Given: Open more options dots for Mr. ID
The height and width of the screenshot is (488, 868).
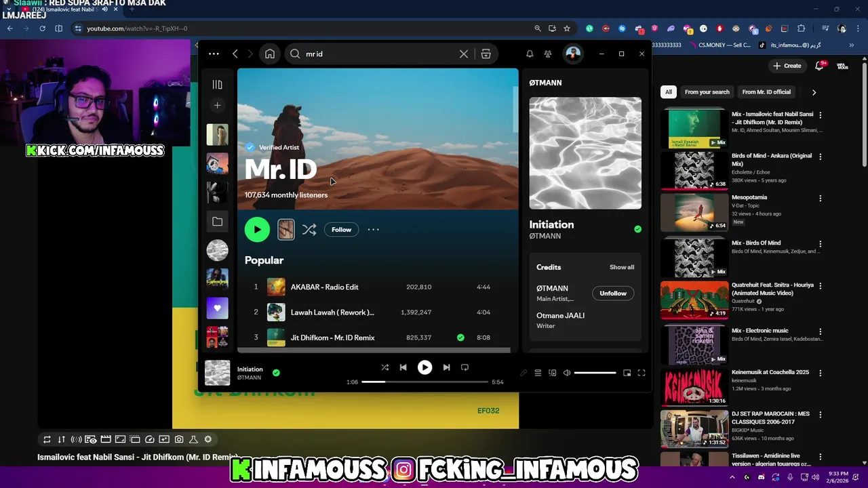Looking at the screenshot, I should coord(373,230).
